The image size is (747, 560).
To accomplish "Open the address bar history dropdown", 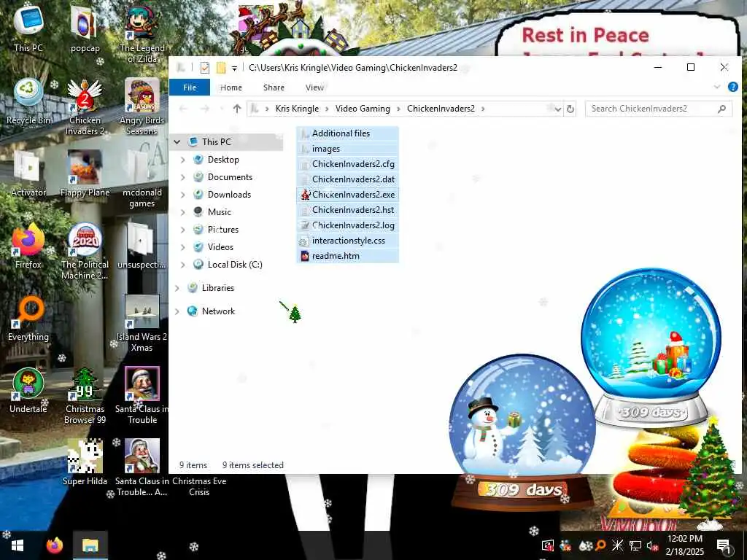I will tap(558, 109).
